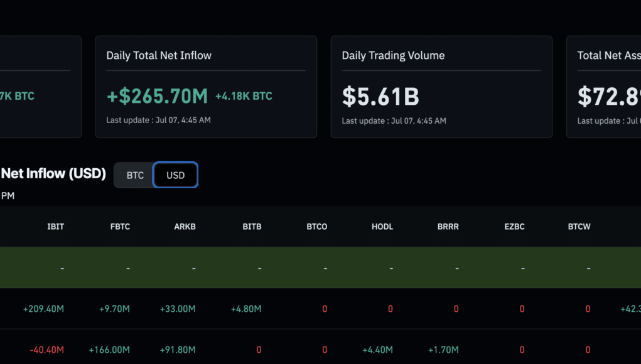Select the highlighted green empty data row

click(x=320, y=267)
